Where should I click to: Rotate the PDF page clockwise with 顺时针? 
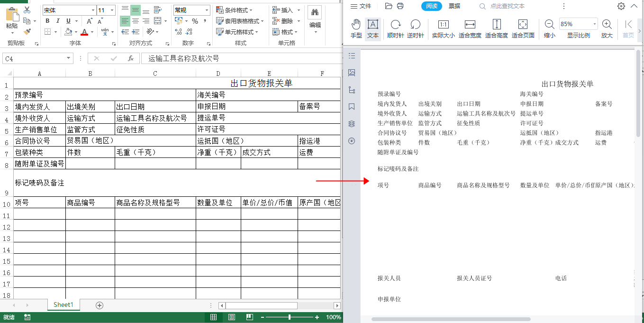(395, 28)
